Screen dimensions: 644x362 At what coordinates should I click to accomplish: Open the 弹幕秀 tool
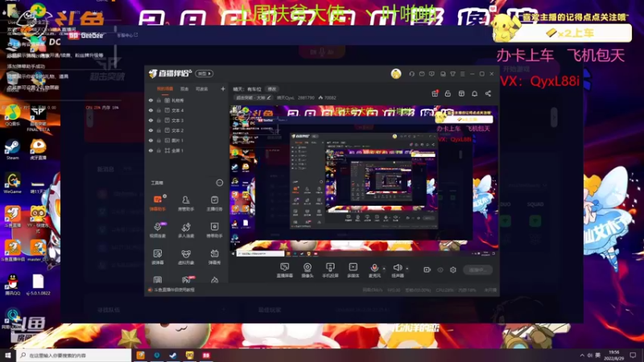pos(214,257)
